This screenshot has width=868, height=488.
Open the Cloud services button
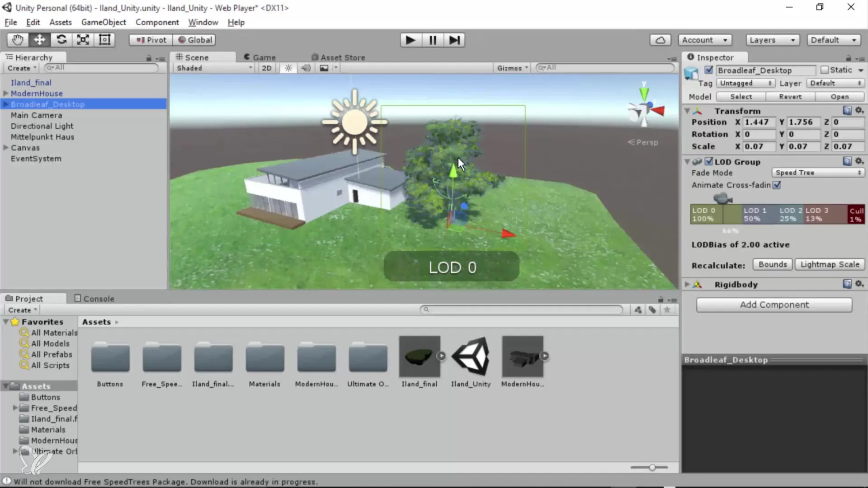coord(660,40)
